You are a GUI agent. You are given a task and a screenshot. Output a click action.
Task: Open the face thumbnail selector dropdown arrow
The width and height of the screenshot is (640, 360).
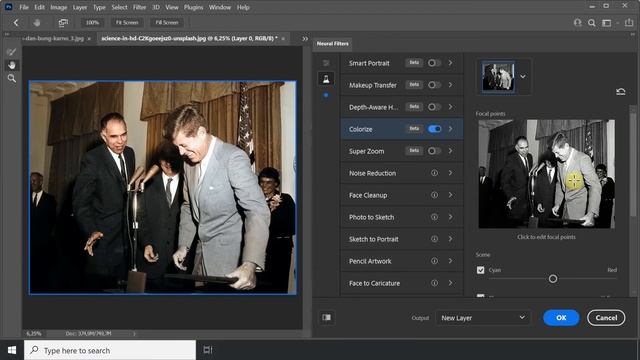pyautogui.click(x=523, y=77)
